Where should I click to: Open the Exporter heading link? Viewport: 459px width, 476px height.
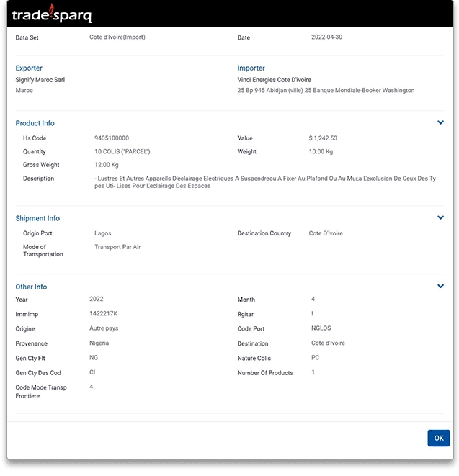[29, 68]
